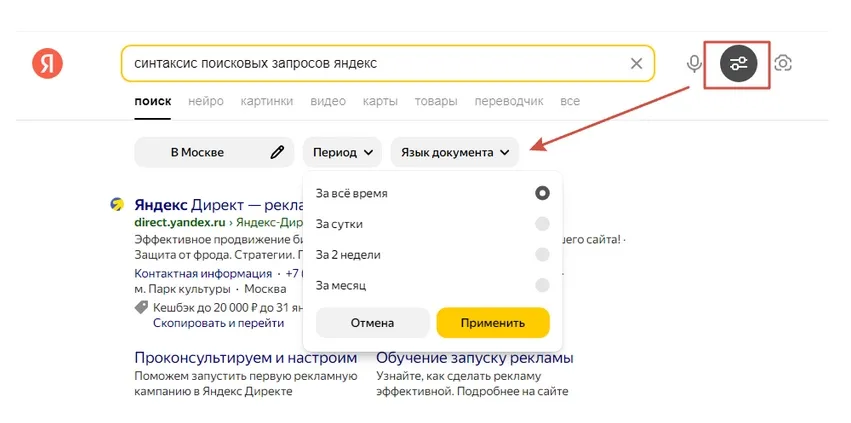Click the Yandex logo icon
Viewport: 851px width, 423px height.
click(48, 64)
